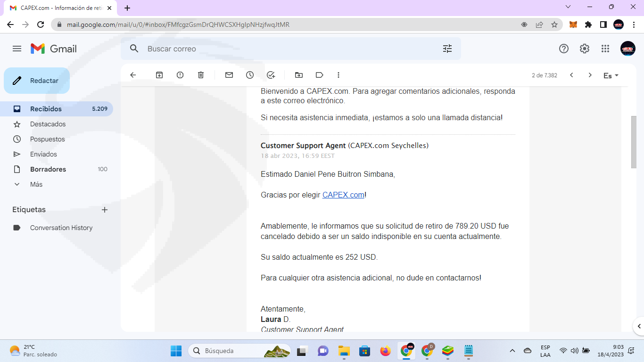Screen dimensions: 644x362
Task: Click the Redactar compose button
Action: coord(37,81)
